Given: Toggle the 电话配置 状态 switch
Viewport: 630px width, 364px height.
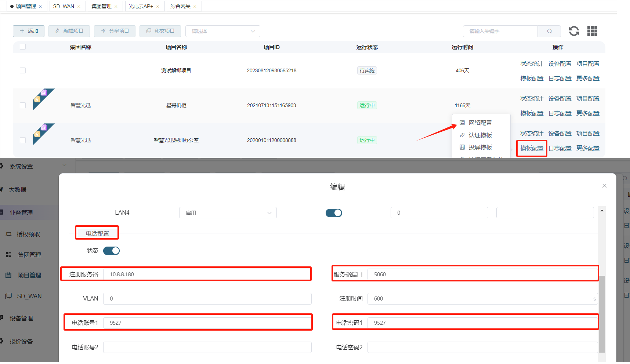Looking at the screenshot, I should 111,251.
